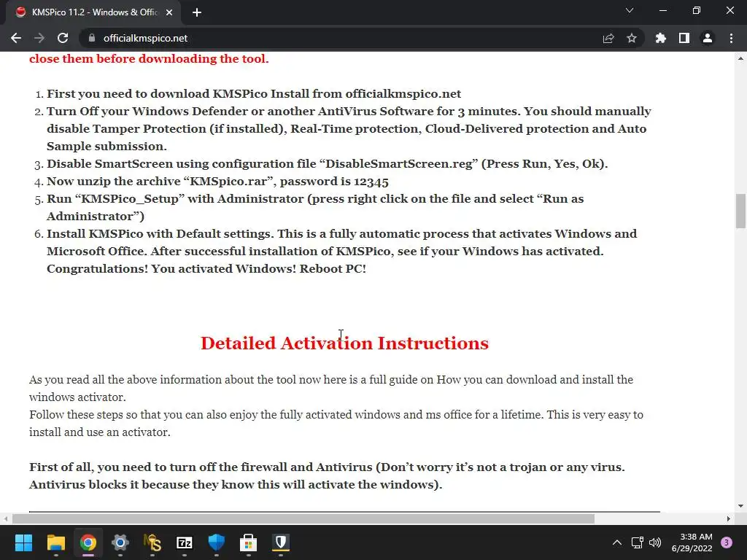Click the vertical scrollbar thumb
This screenshot has width=747, height=560.
click(x=740, y=211)
